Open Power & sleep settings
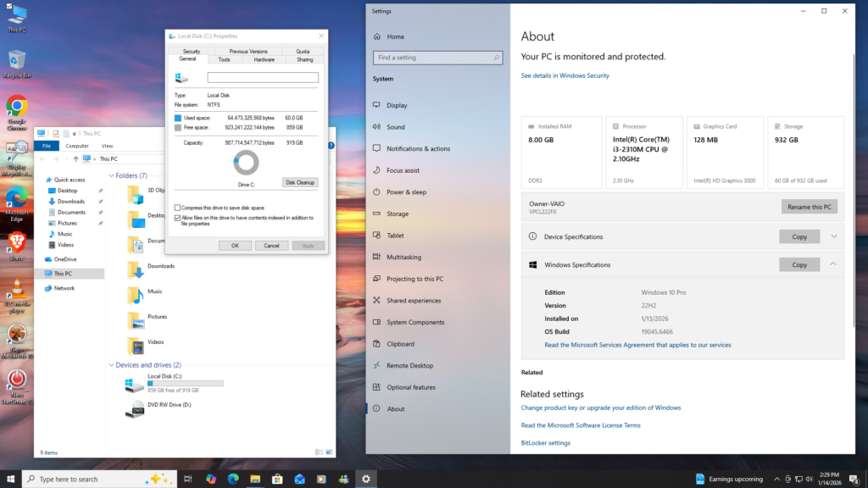This screenshot has width=868, height=488. coord(404,191)
